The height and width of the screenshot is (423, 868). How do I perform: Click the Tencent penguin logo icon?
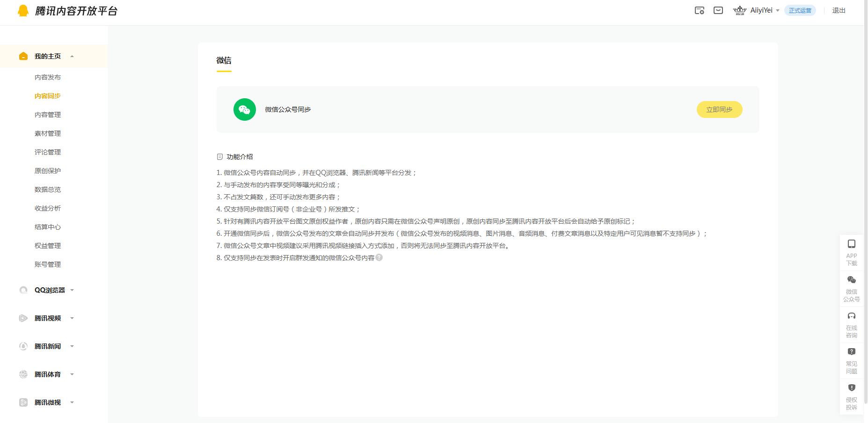click(23, 11)
